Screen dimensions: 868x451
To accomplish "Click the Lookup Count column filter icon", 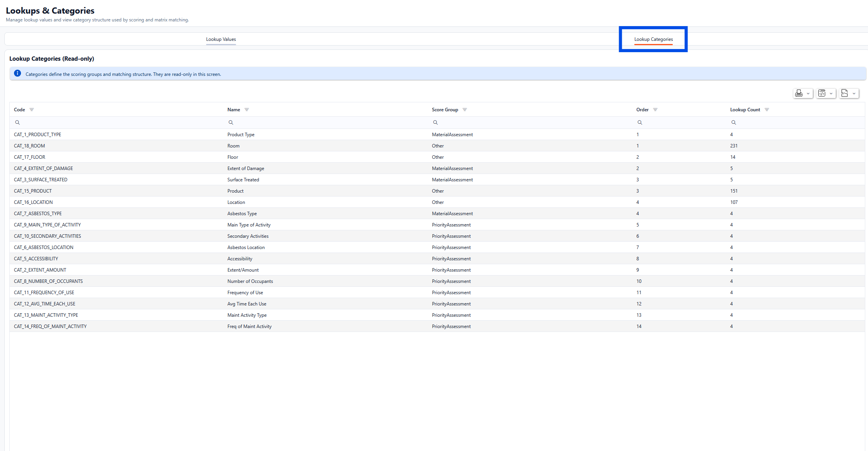I will point(767,110).
